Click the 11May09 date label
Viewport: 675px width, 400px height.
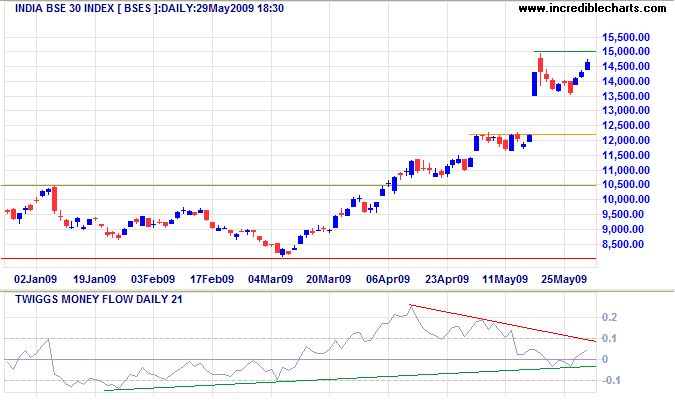click(x=505, y=279)
